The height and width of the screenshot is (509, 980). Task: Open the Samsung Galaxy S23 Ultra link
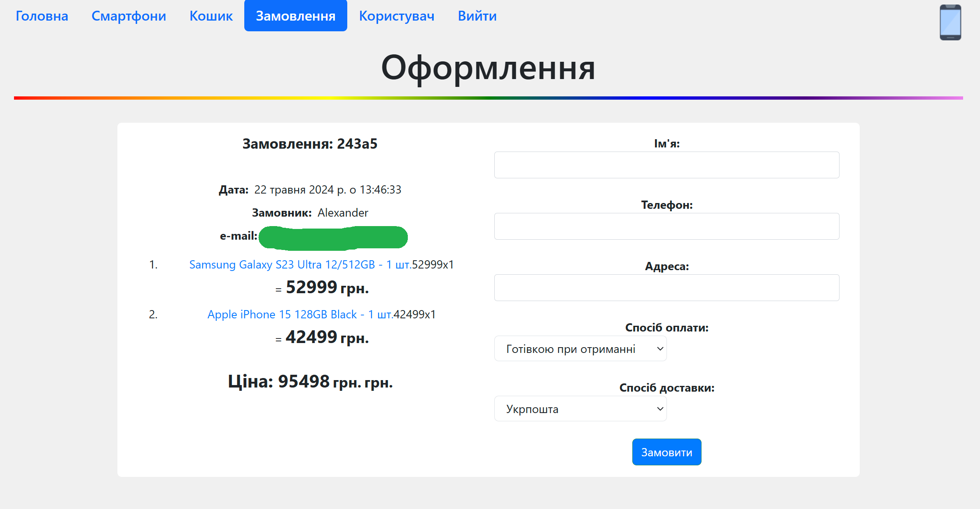tap(300, 264)
